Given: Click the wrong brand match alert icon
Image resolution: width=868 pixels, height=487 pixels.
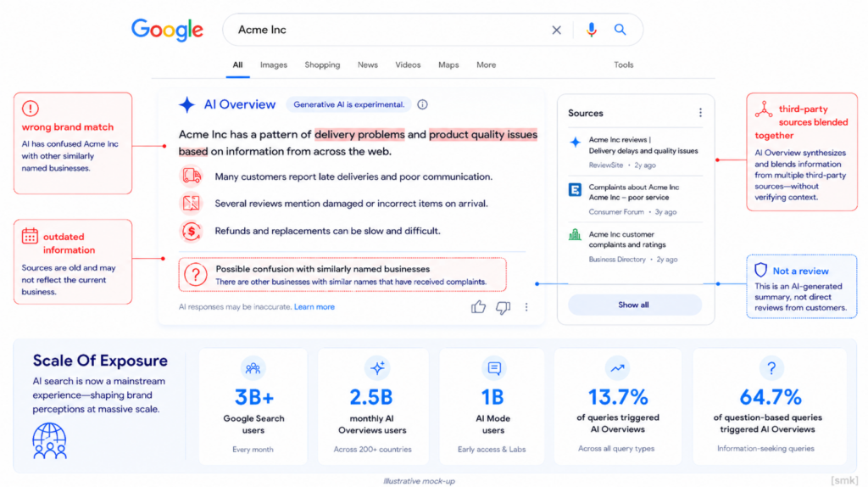Looking at the screenshot, I should pyautogui.click(x=31, y=109).
